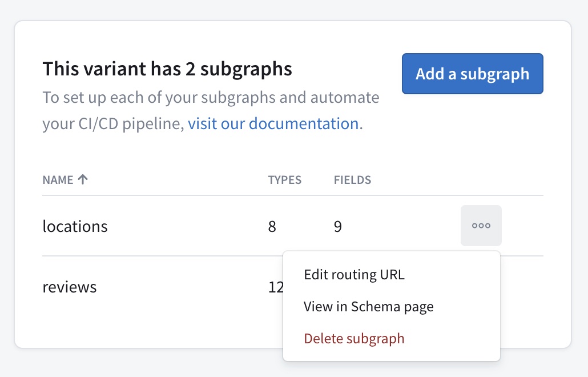Select Delete subgraph from the menu

(354, 338)
